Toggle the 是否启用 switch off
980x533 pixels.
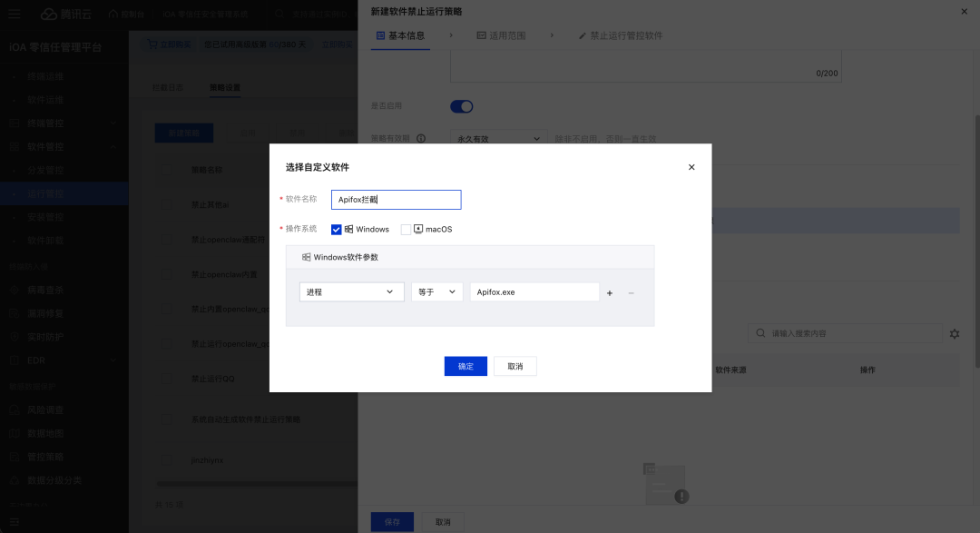(462, 106)
